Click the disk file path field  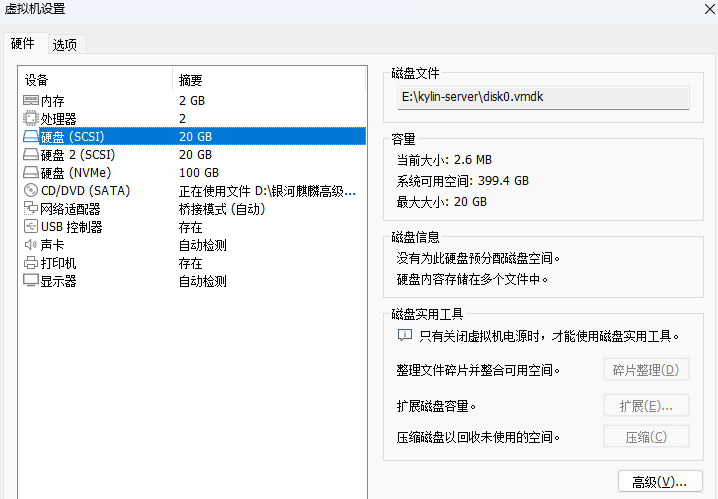coord(544,98)
